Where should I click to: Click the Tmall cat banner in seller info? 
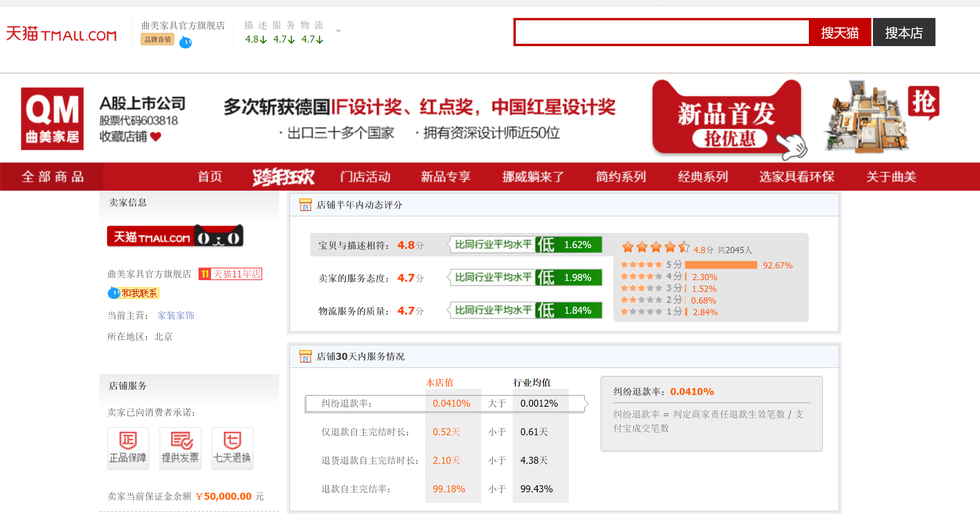click(175, 236)
